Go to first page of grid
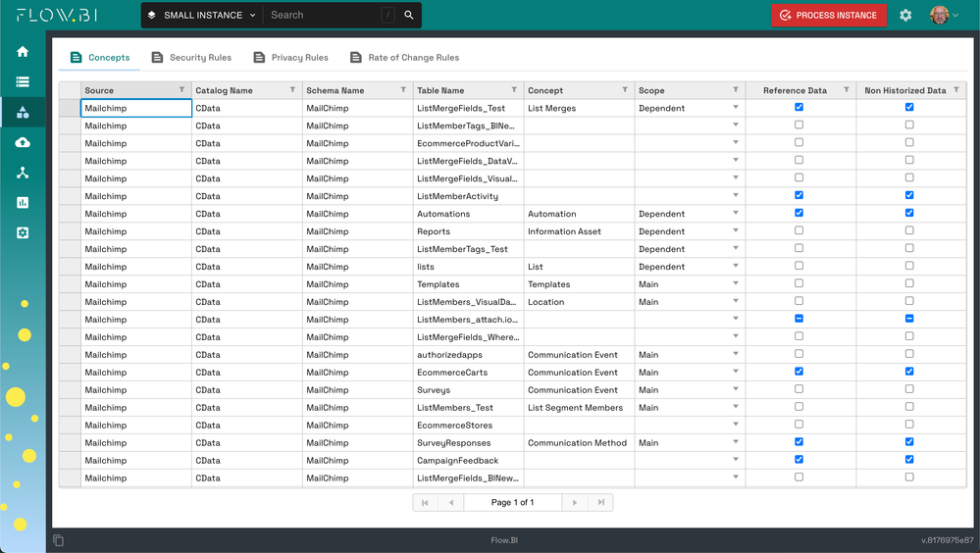The height and width of the screenshot is (553, 980). [425, 502]
